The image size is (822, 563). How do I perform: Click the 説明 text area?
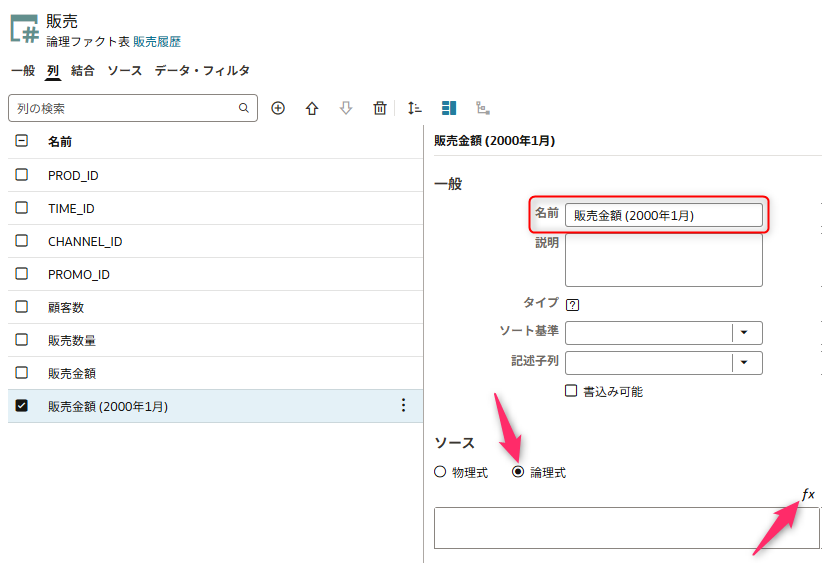(x=664, y=260)
